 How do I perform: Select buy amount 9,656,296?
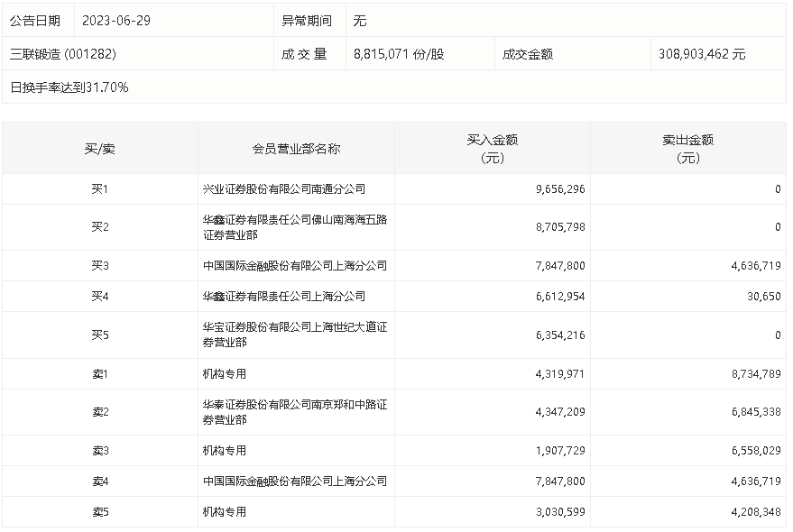tap(560, 189)
